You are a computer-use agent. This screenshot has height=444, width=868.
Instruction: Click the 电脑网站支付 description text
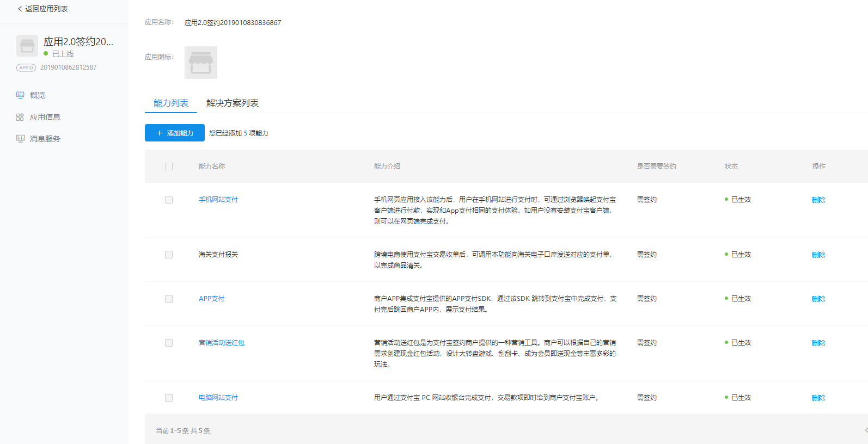487,398
